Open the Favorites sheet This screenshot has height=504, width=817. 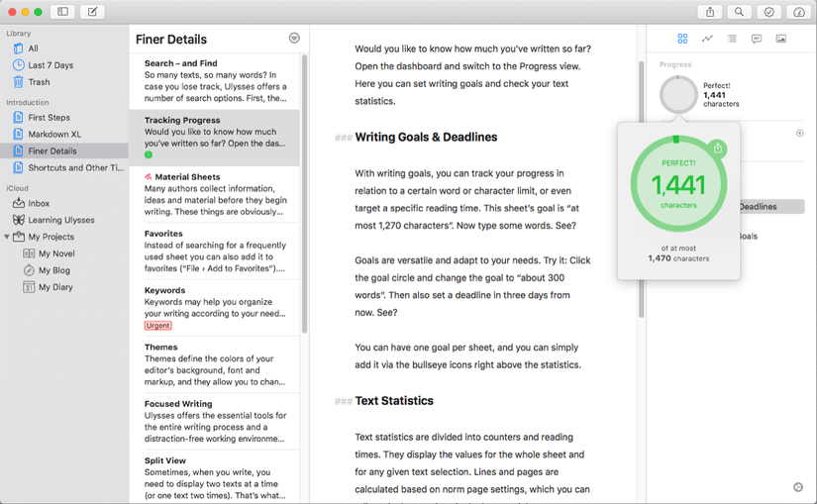pyautogui.click(x=215, y=252)
